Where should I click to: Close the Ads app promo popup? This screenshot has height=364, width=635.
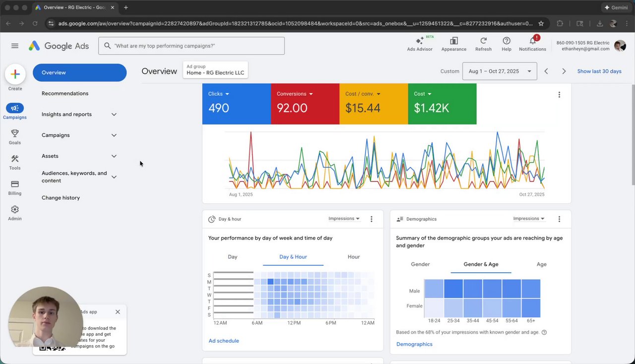[x=118, y=312]
